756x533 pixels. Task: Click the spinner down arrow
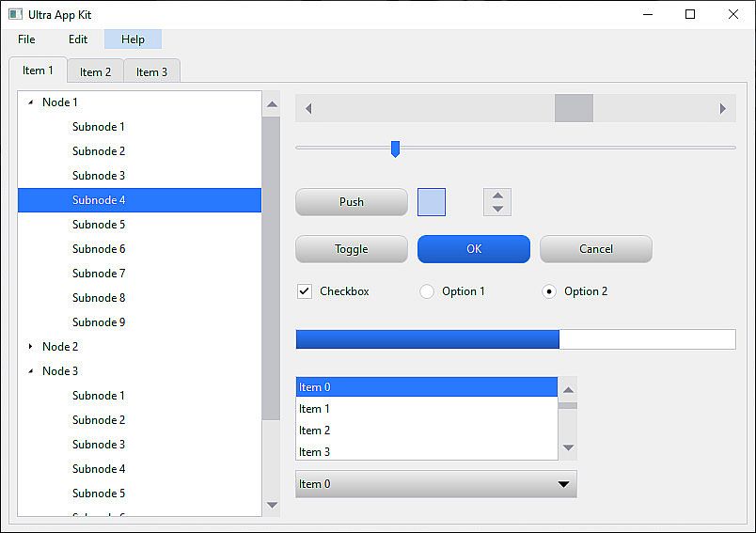point(497,209)
